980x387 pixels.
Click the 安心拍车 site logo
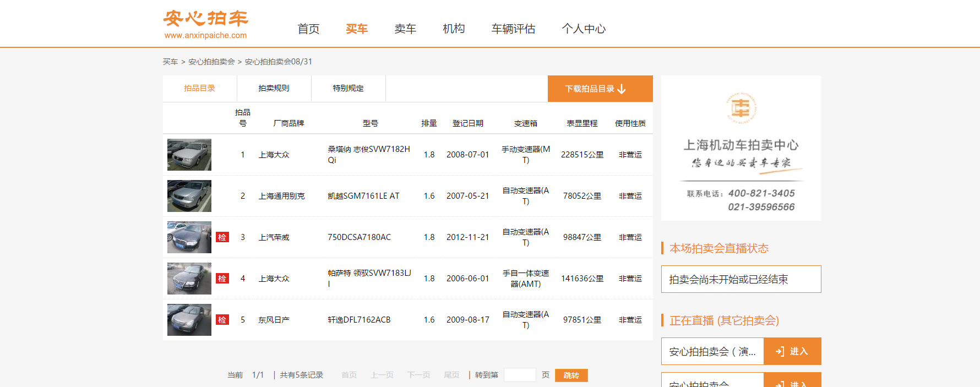(x=205, y=25)
